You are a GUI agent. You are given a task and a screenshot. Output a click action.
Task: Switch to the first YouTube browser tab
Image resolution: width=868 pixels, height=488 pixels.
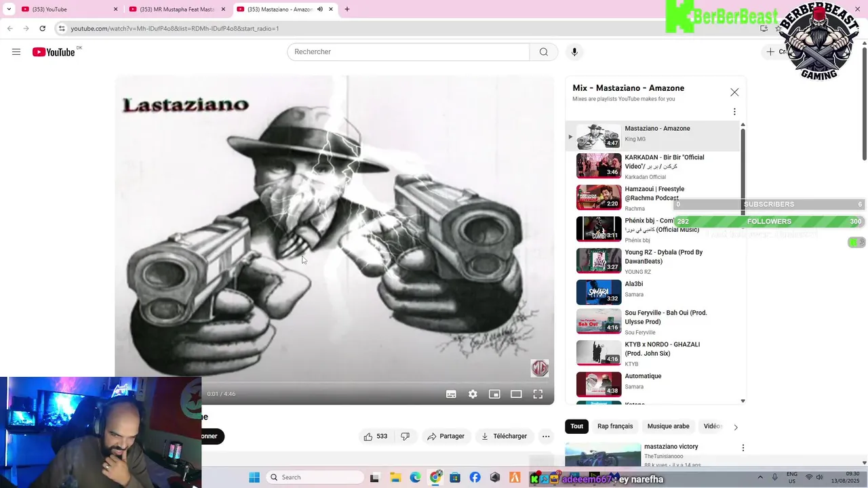(68, 9)
